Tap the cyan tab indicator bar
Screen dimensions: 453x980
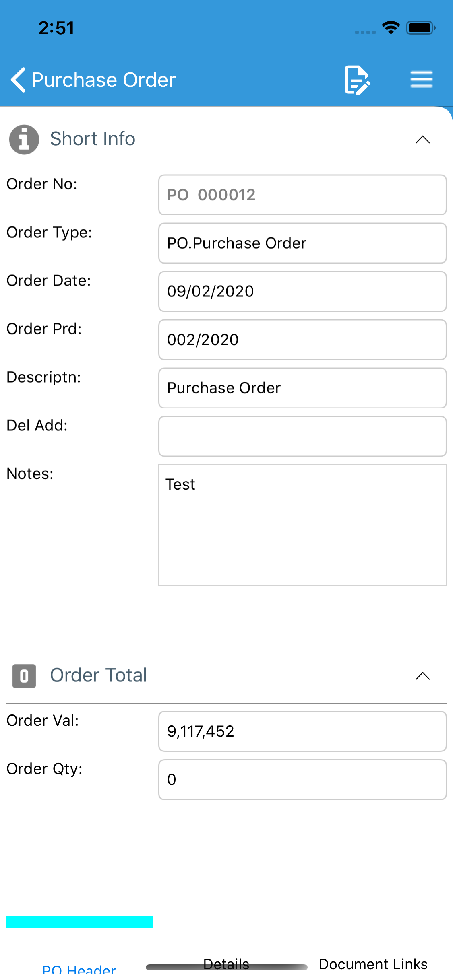coord(79,922)
